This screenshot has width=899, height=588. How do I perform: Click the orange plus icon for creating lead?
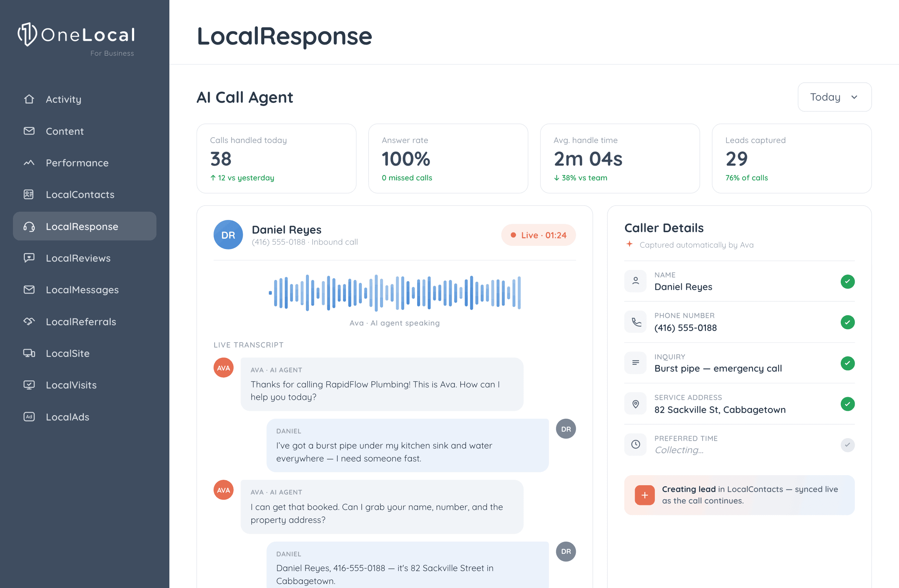click(645, 495)
